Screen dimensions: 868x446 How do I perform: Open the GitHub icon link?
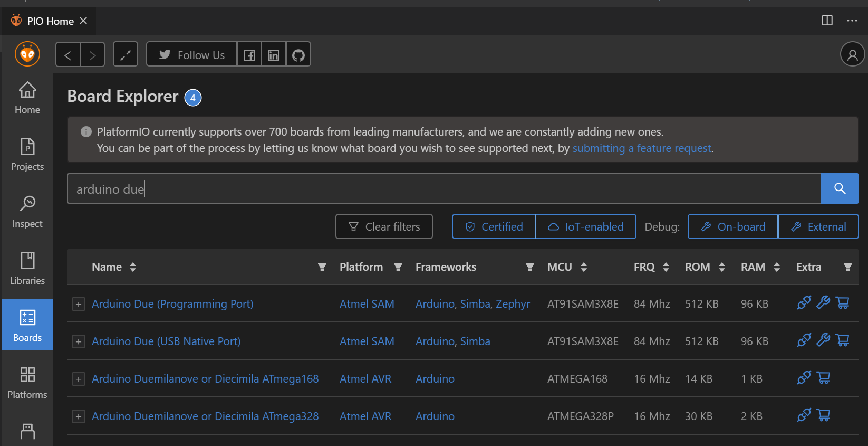[x=298, y=55]
